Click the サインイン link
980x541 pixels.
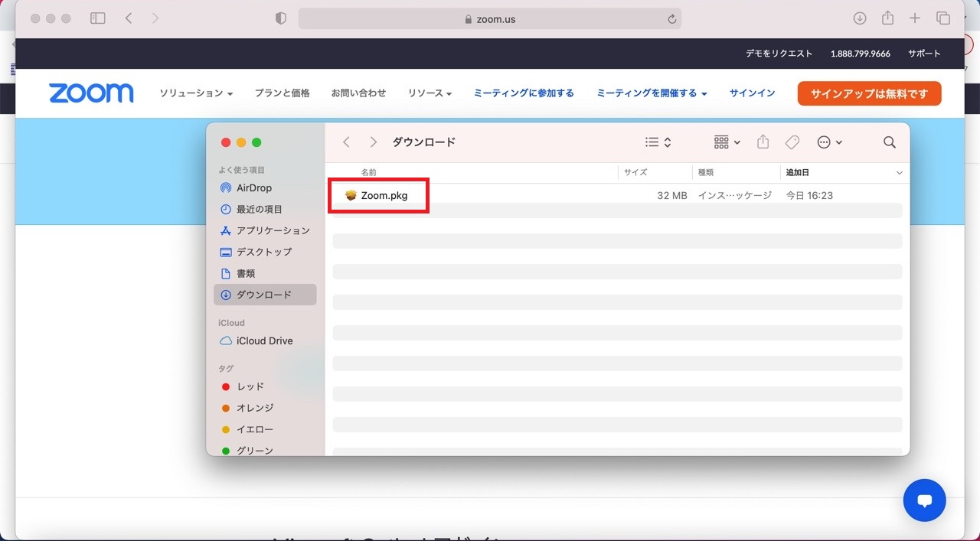752,93
